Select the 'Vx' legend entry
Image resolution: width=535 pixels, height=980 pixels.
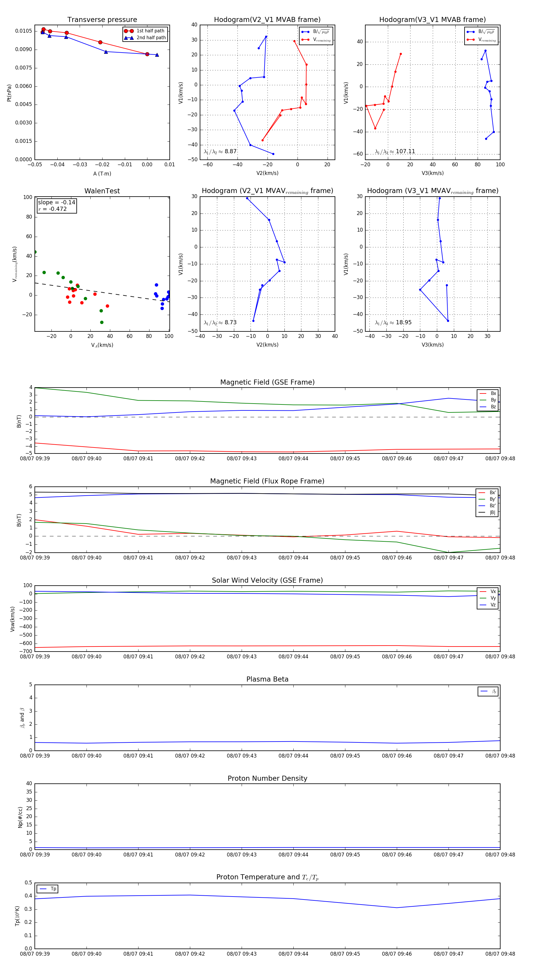click(488, 591)
